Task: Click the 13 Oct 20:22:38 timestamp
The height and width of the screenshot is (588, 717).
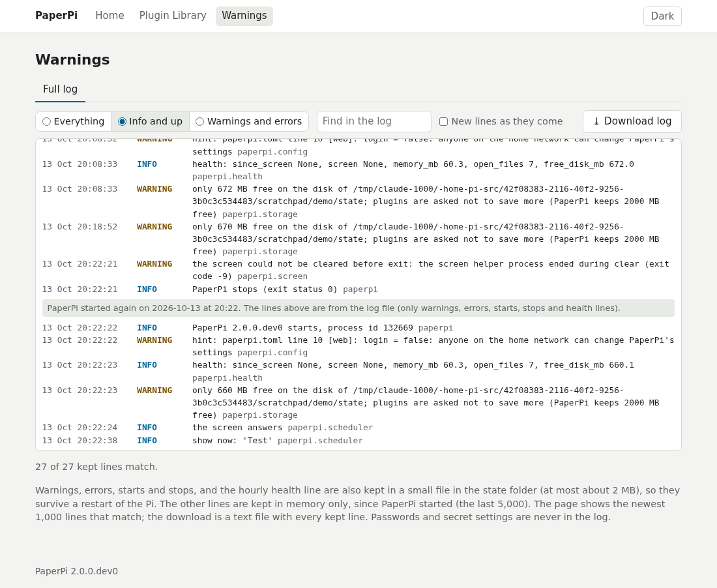Action: coord(80,441)
